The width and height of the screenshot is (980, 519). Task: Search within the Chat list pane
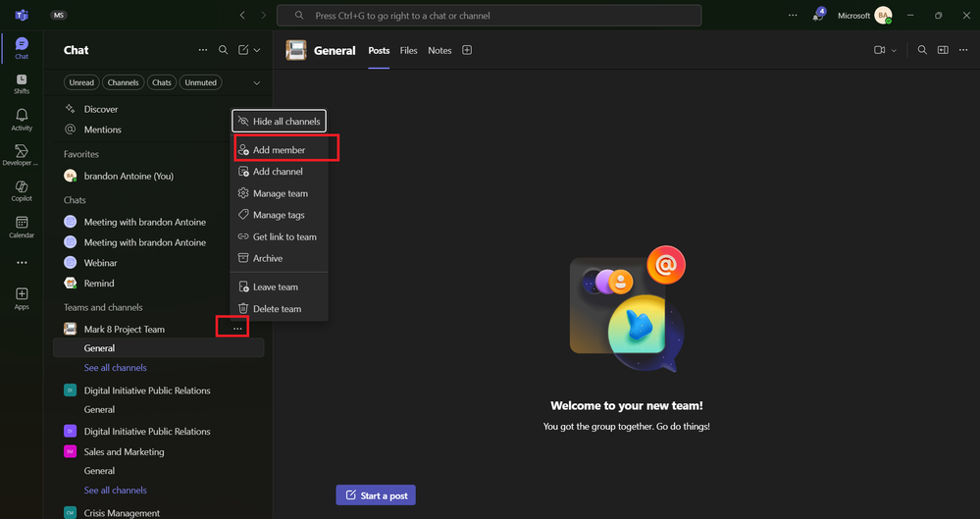pyautogui.click(x=223, y=50)
